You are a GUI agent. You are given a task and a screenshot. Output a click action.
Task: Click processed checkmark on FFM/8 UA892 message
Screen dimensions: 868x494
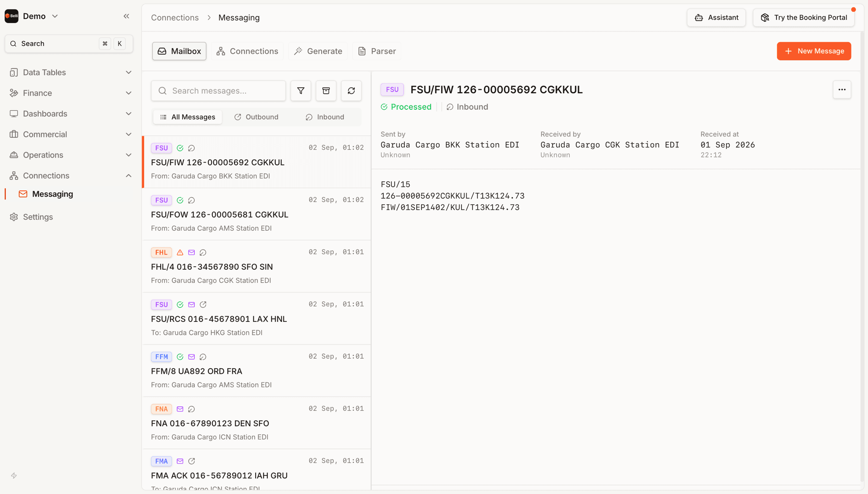(180, 357)
